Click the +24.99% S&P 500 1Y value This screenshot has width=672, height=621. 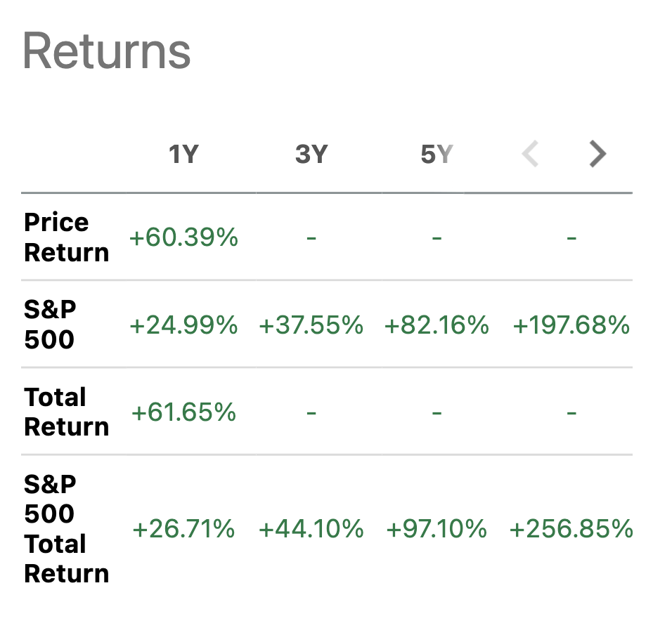pyautogui.click(x=184, y=325)
